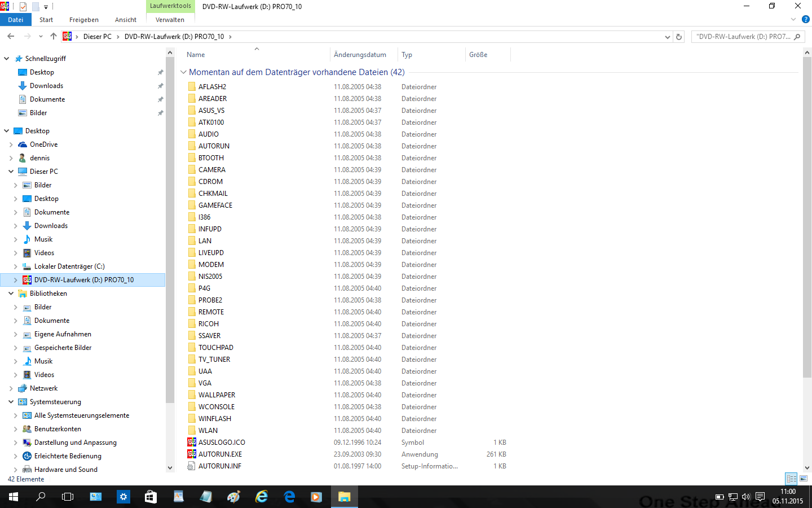This screenshot has height=508, width=812.
Task: Click the Videos icon under Dieser PC
Action: [x=27, y=253]
